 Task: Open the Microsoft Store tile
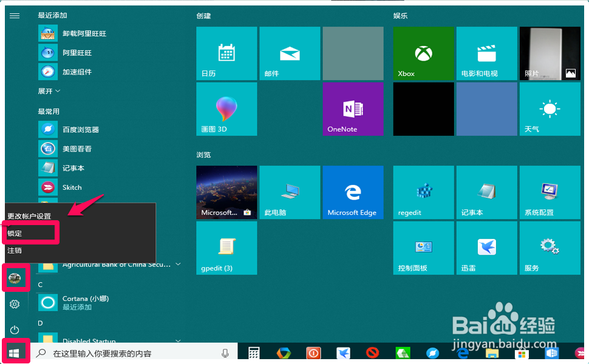(226, 192)
